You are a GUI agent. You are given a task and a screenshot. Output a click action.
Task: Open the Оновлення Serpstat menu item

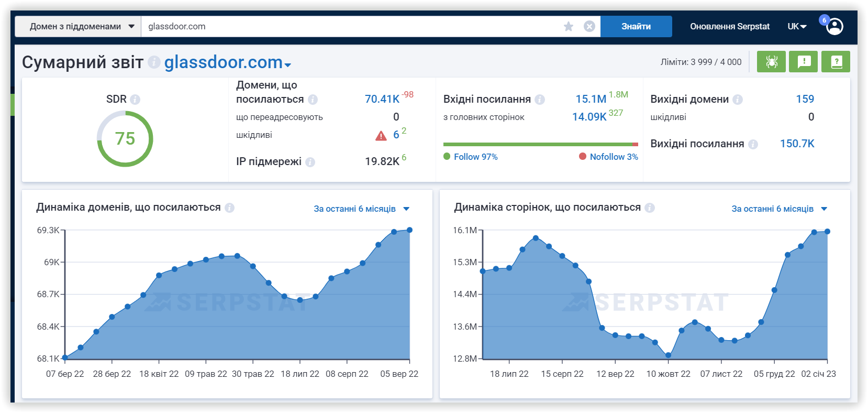pos(730,26)
